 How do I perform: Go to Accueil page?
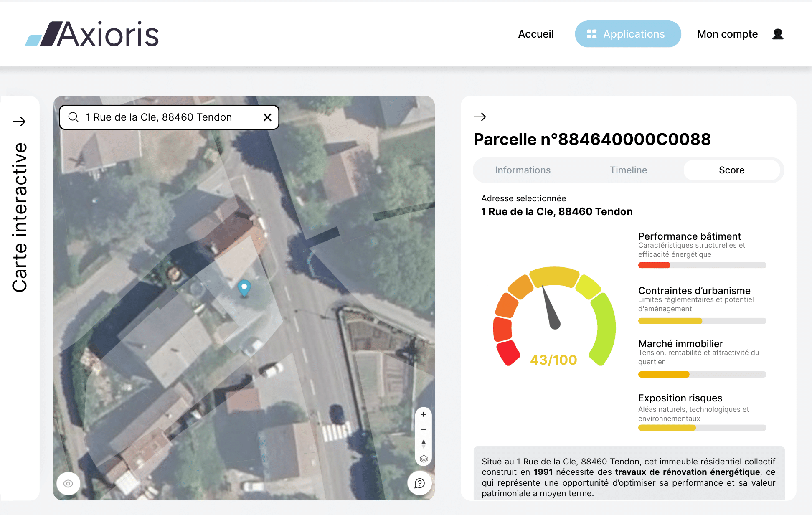[x=535, y=34]
